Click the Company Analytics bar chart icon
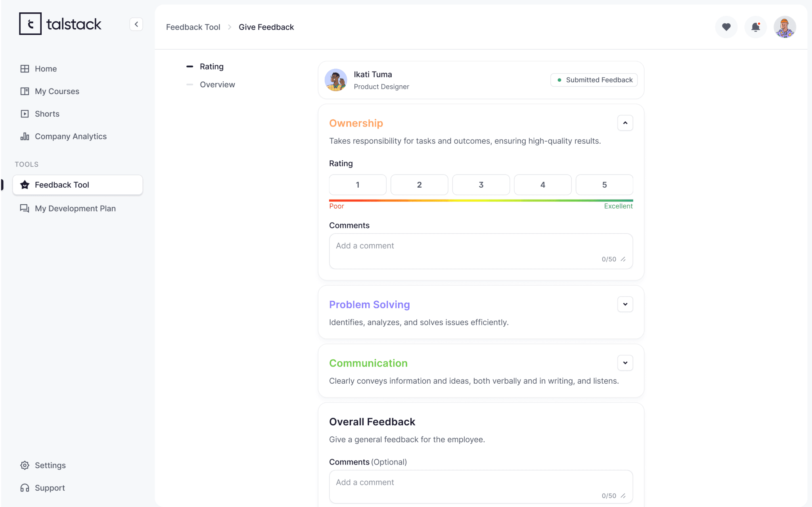812x507 pixels. click(25, 136)
